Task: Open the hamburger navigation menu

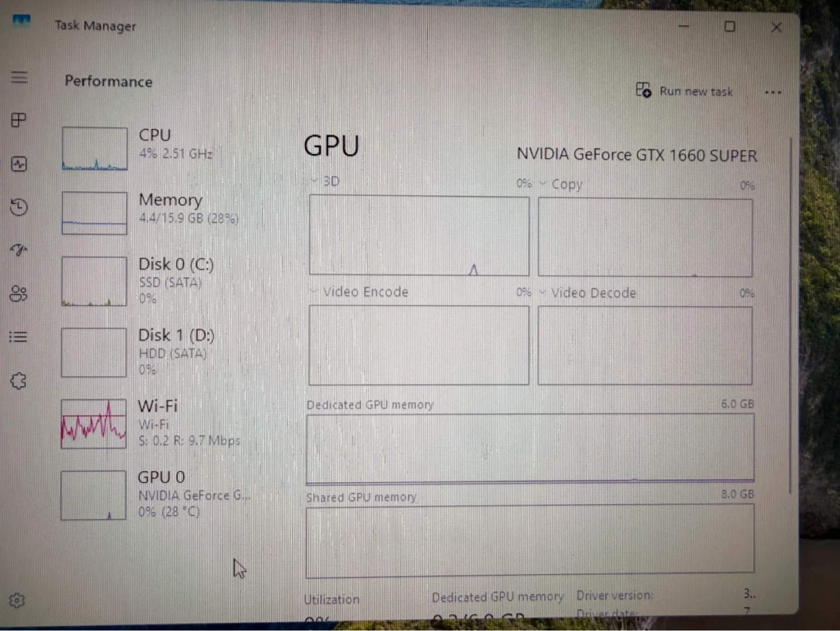Action: tap(19, 77)
